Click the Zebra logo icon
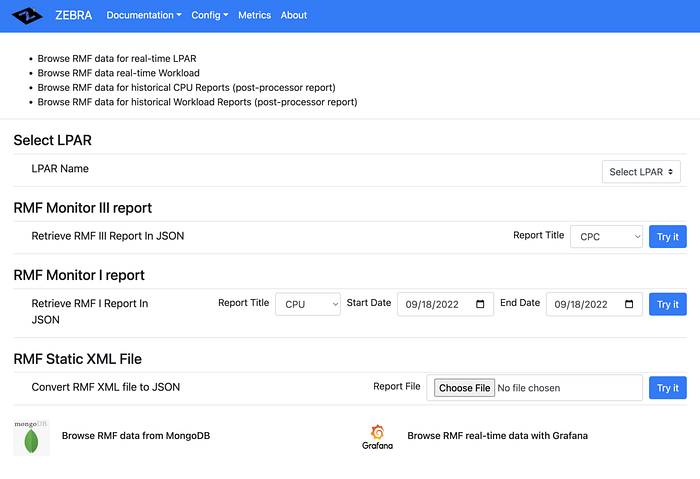700x479 pixels. click(x=27, y=16)
